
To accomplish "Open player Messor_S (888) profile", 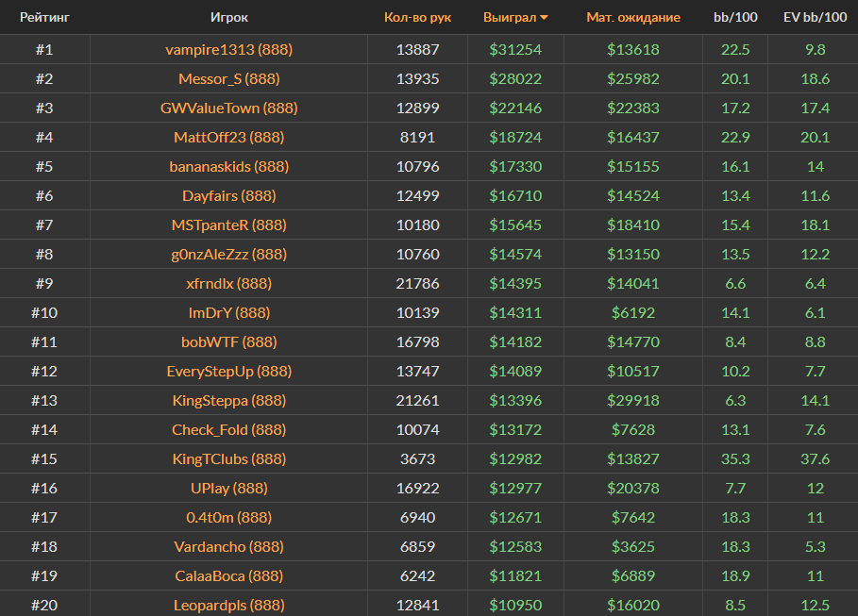I will click(228, 79).
